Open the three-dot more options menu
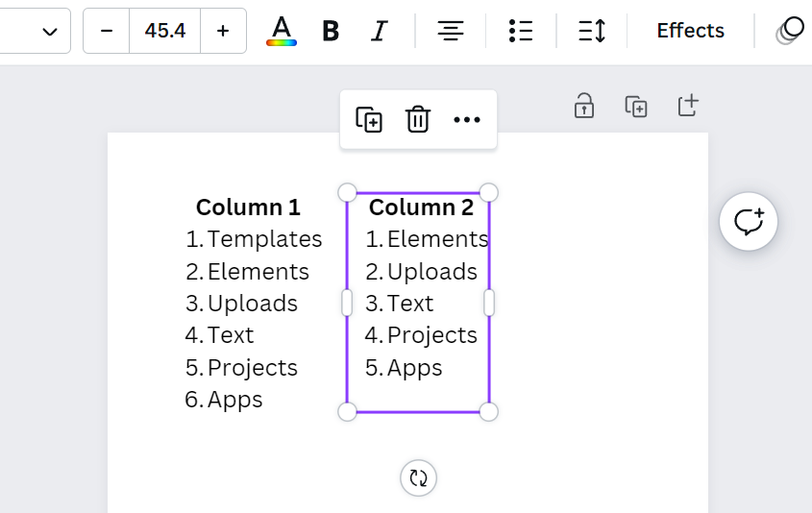 pos(467,120)
